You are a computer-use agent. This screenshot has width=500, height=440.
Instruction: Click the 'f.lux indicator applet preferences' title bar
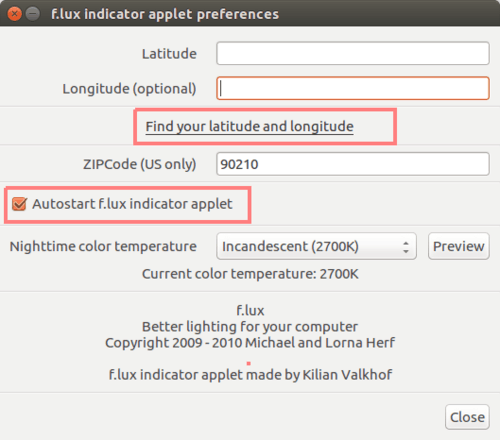(250, 13)
